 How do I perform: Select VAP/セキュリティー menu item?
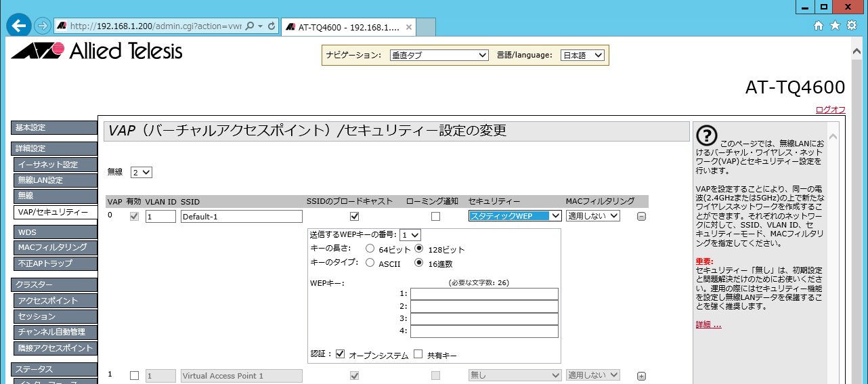point(56,213)
